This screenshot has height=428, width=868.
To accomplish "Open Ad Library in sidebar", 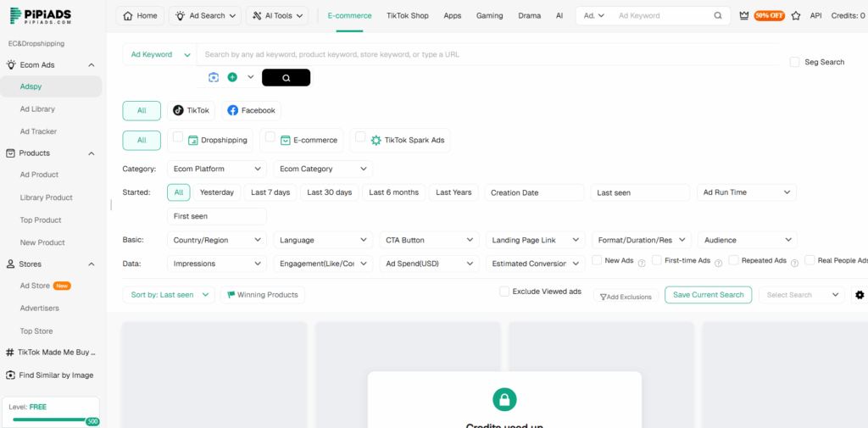I will point(37,109).
